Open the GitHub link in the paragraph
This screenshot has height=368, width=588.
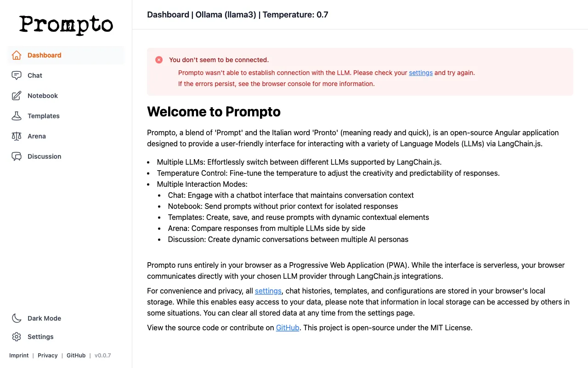(x=288, y=328)
